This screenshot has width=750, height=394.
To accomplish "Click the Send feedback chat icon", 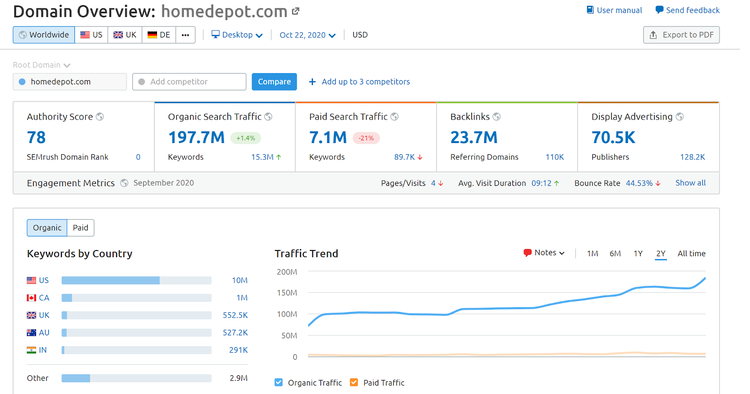I will pos(659,10).
